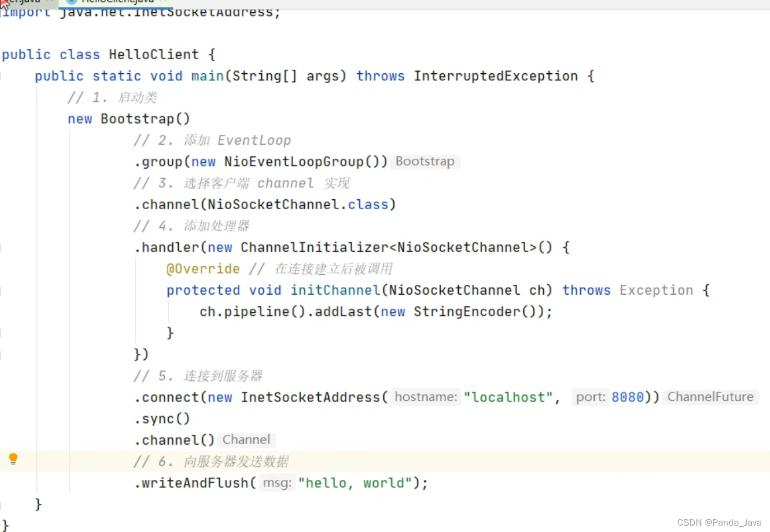
Task: Click the 'port:' parameter hint
Action: coord(590,397)
